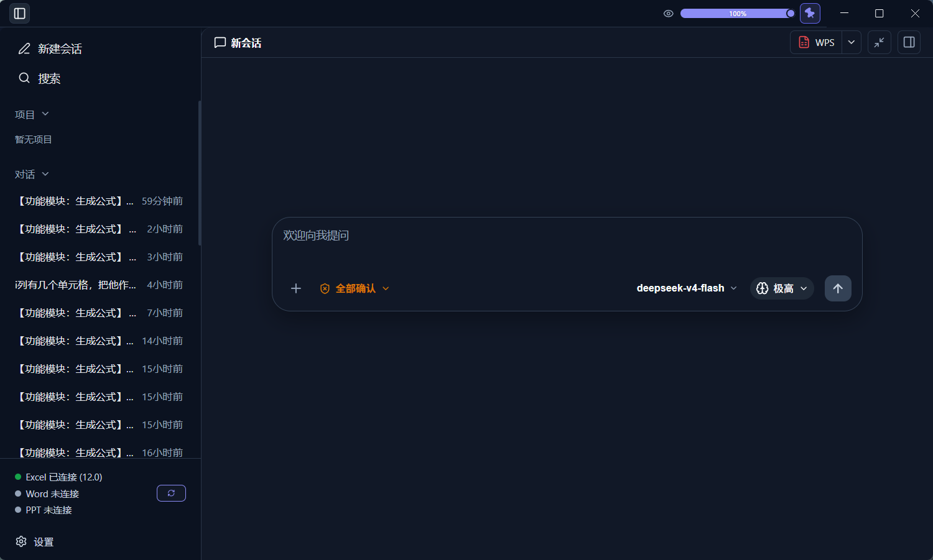The width and height of the screenshot is (933, 560).
Task: Click the 欢迎向我提问 input field
Action: coord(567,242)
